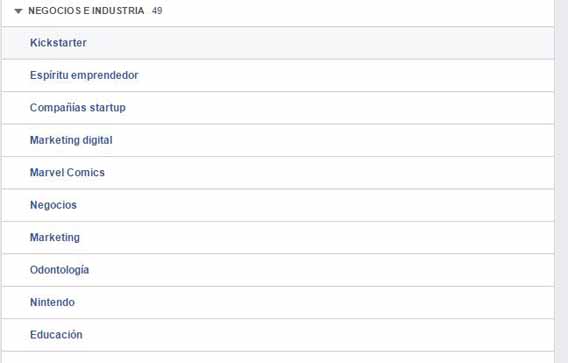This screenshot has height=363, width=568.
Task: Click the partial empty row below Educación
Action: [x=278, y=358]
